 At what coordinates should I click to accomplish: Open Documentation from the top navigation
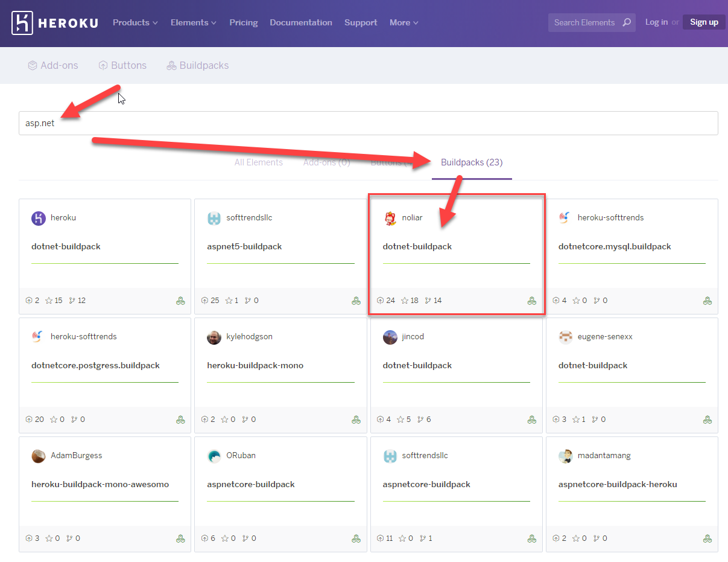click(301, 22)
